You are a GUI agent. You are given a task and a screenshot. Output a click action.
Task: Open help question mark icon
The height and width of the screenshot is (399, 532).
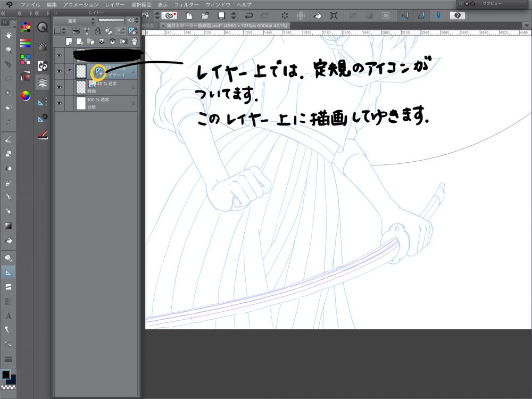click(x=457, y=15)
